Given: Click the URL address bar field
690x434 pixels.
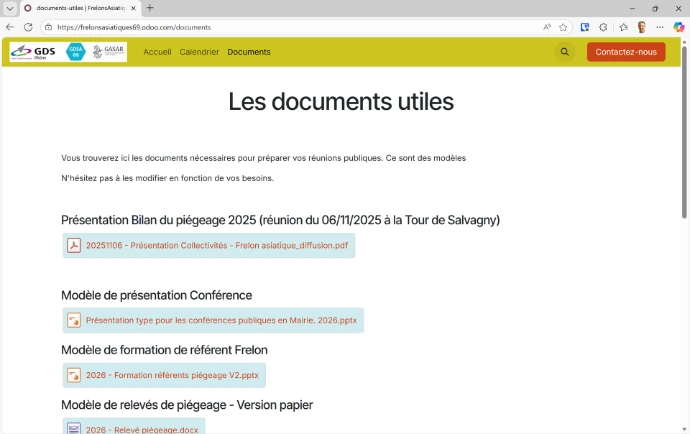Looking at the screenshot, I should [x=300, y=27].
